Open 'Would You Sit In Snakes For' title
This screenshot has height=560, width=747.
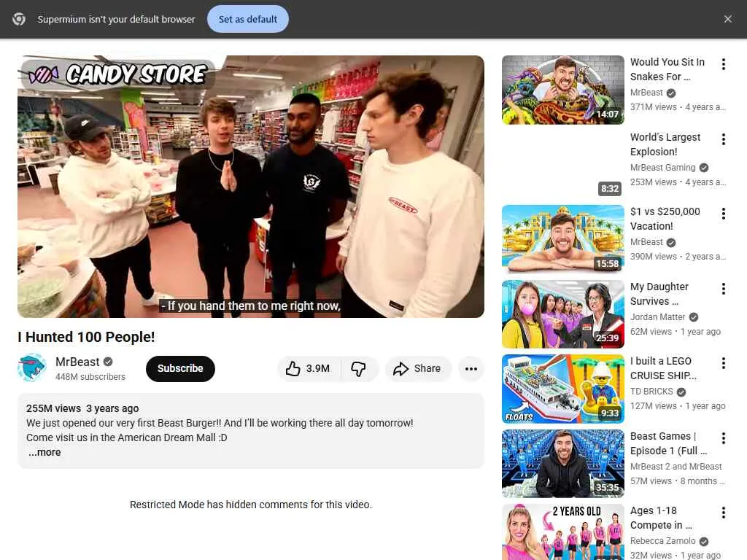tap(667, 69)
